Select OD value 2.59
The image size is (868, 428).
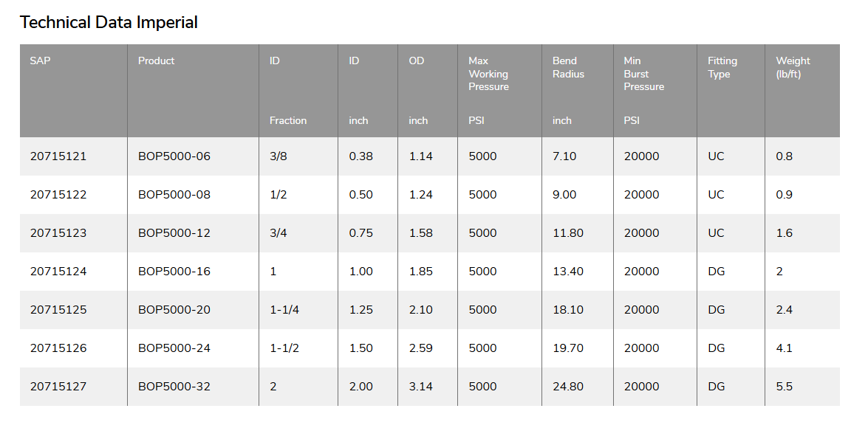(421, 348)
